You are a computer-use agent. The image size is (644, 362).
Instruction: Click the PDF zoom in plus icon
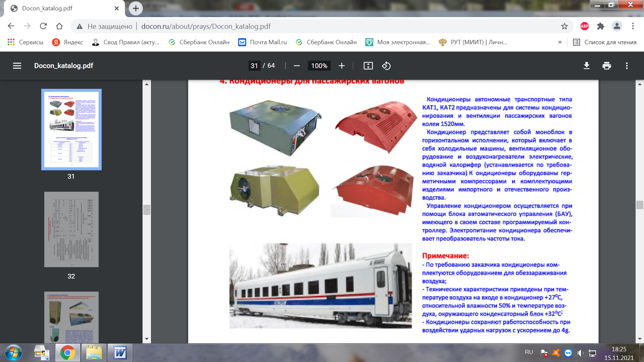point(341,66)
